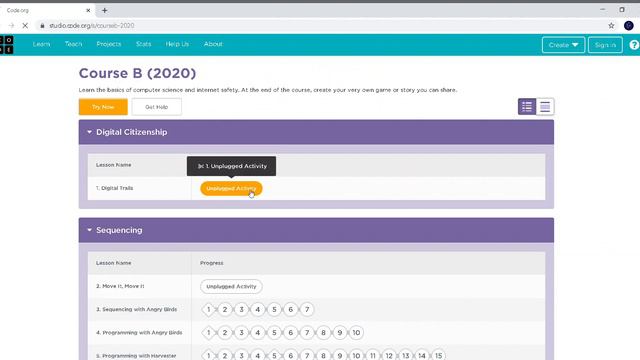Screen dimensions: 640x360
Task: Click '3. Sequencing with Angry Birds' lesson name
Action: pos(136,309)
